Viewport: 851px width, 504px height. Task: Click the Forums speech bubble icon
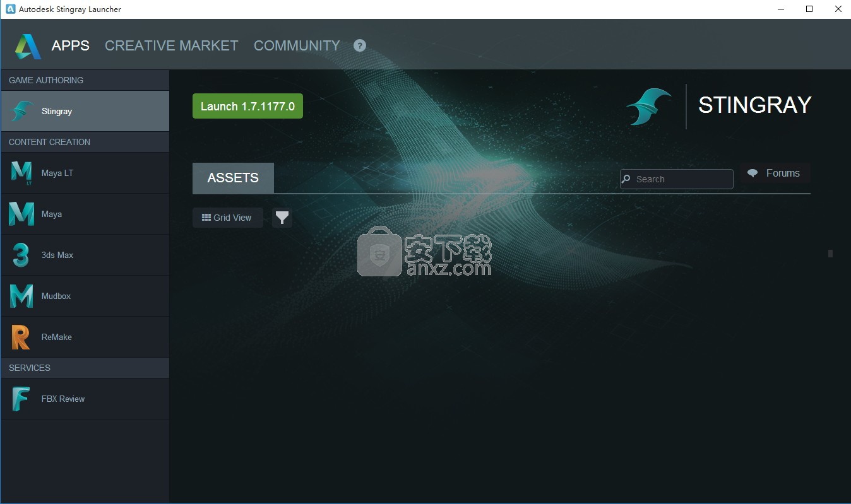coord(753,173)
